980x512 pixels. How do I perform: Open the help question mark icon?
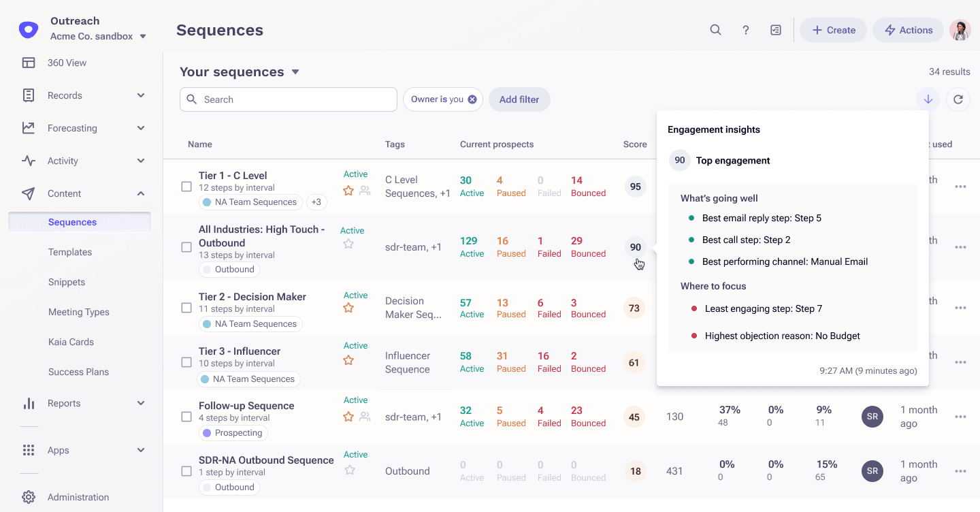(745, 30)
